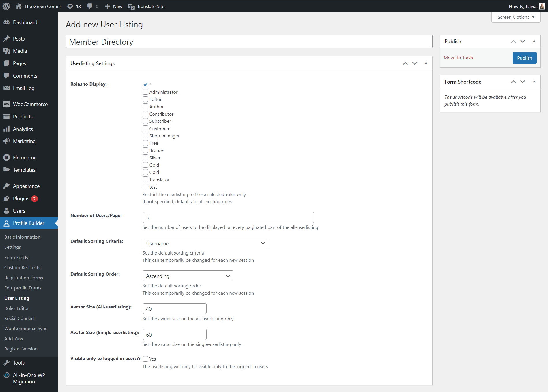This screenshot has width=548, height=392.
Task: Select the Templates folder icon
Action: pos(6,170)
